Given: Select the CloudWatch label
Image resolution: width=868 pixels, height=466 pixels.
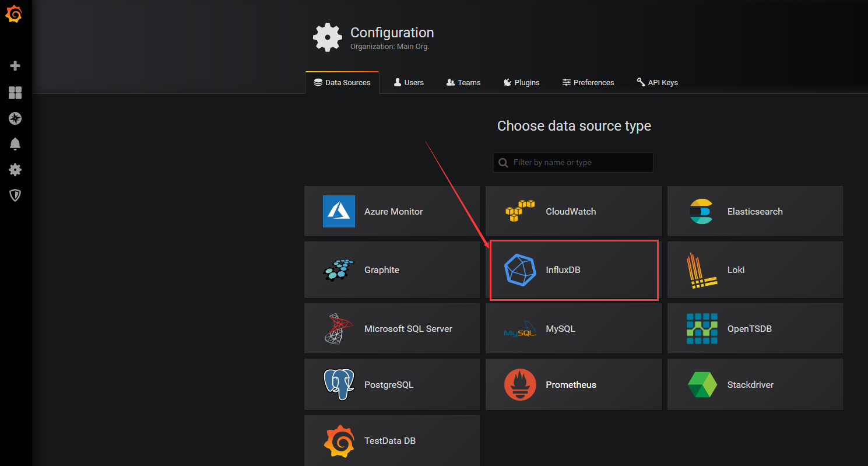Looking at the screenshot, I should (x=571, y=212).
